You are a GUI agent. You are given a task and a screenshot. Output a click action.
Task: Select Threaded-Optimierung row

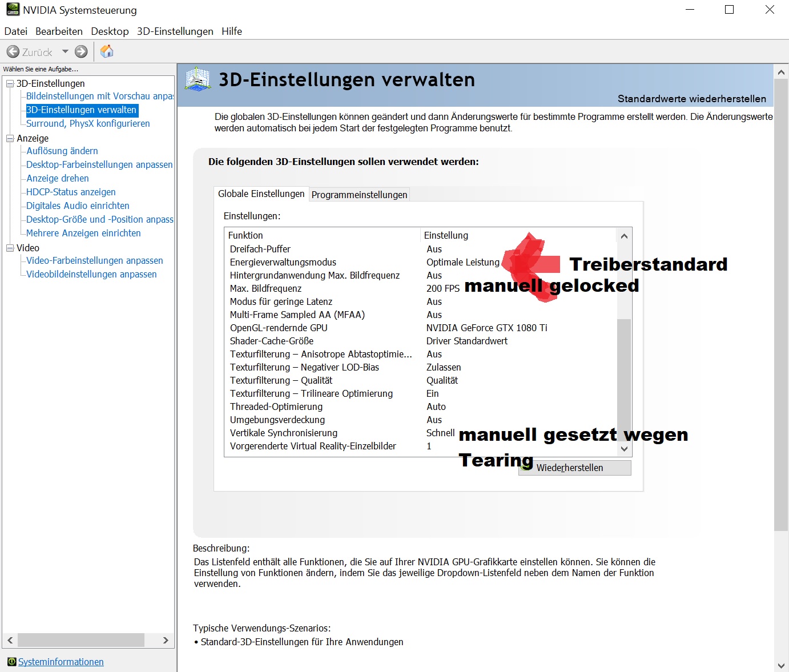[421, 407]
